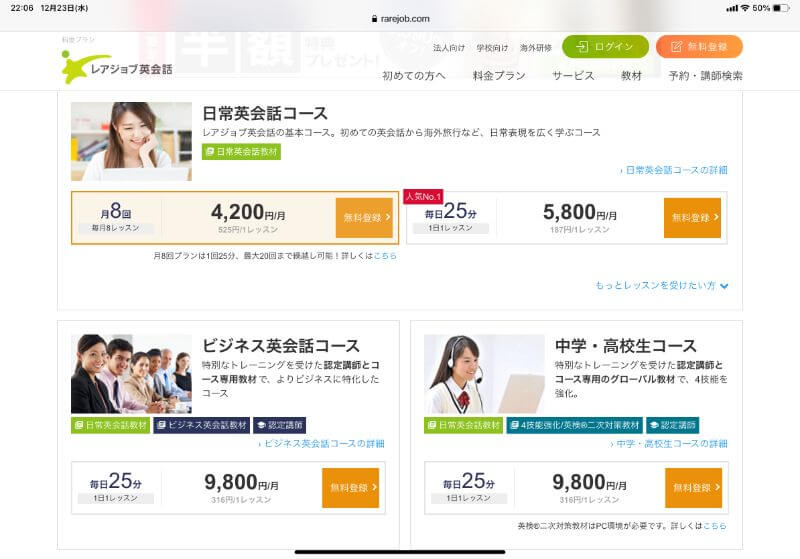The width and height of the screenshot is (800, 559).
Task: Click 無料登録 in ビジネス英会話コース plan
Action: pyautogui.click(x=351, y=488)
